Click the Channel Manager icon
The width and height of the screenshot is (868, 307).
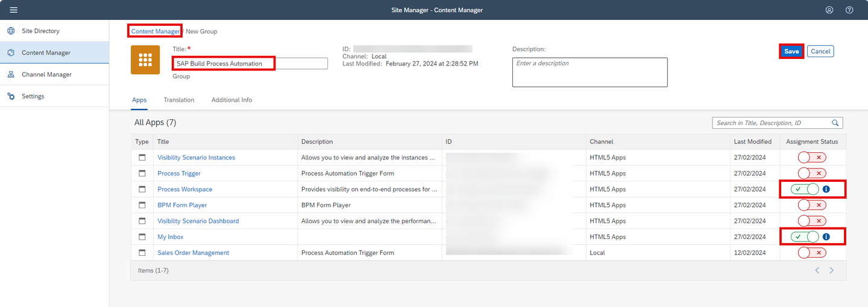11,75
